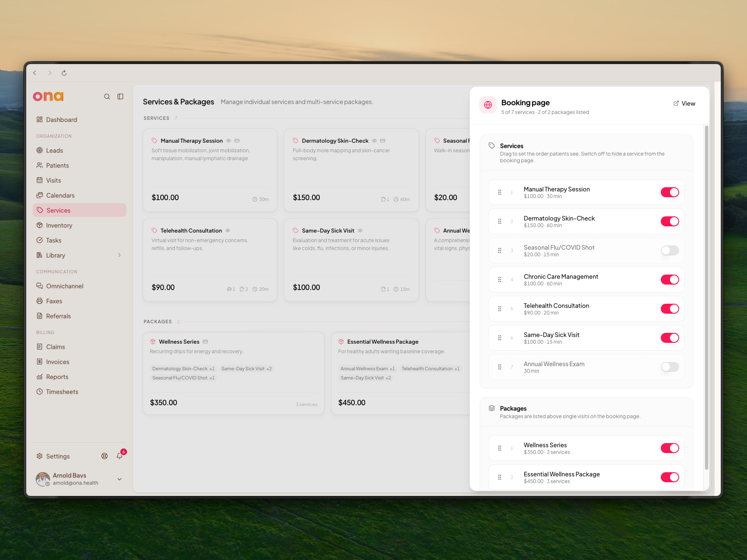
Task: Toggle off Same-Day Sick Visit listing
Action: (x=670, y=338)
